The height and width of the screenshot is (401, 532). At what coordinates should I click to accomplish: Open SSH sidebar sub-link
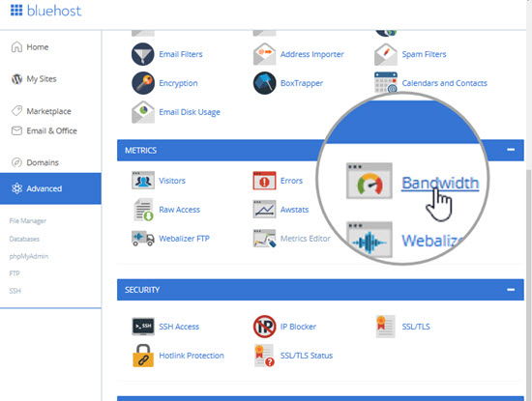15,291
